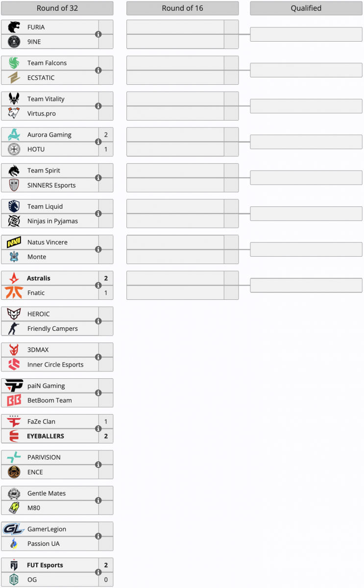Image resolution: width=364 pixels, height=588 pixels.
Task: Open info icon for FURIA vs 9INE match
Action: click(x=98, y=34)
